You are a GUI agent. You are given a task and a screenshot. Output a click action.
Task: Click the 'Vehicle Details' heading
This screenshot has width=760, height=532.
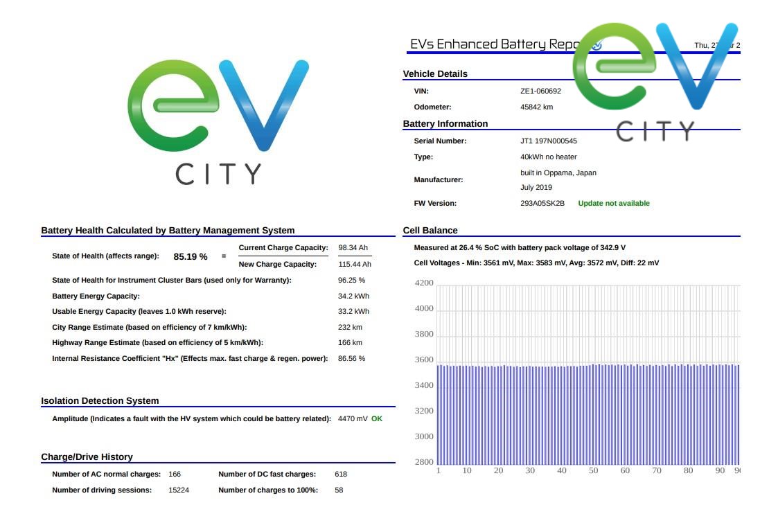435,73
